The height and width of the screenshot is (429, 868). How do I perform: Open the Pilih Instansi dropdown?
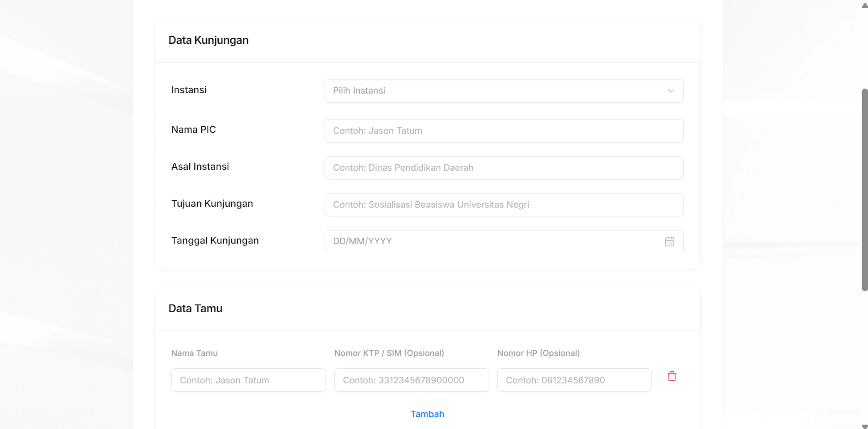pos(504,91)
